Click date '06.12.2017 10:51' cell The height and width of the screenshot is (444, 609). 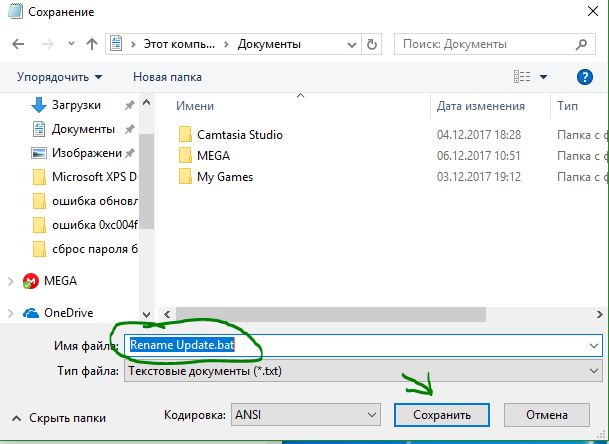click(478, 156)
